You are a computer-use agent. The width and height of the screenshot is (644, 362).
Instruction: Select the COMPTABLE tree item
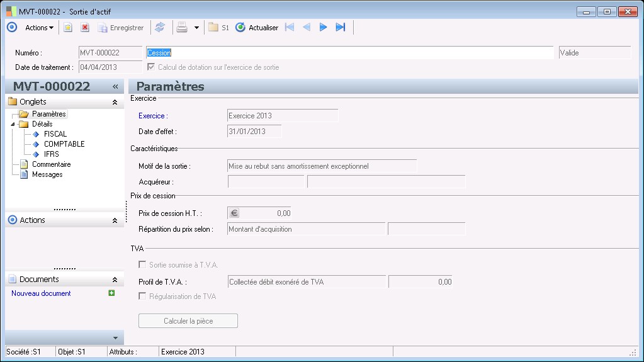tap(64, 144)
